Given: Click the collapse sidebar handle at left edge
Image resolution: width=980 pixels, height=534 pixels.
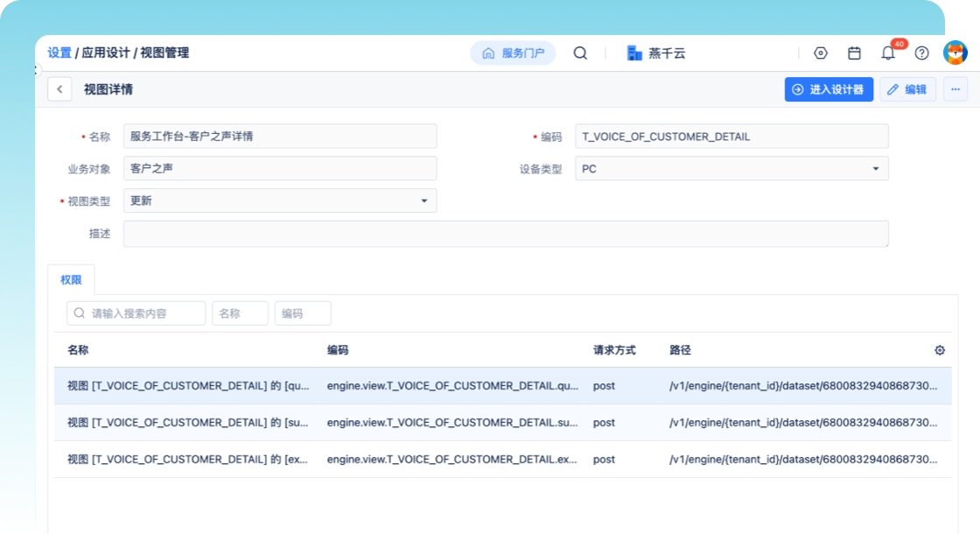Looking at the screenshot, I should 38,70.
